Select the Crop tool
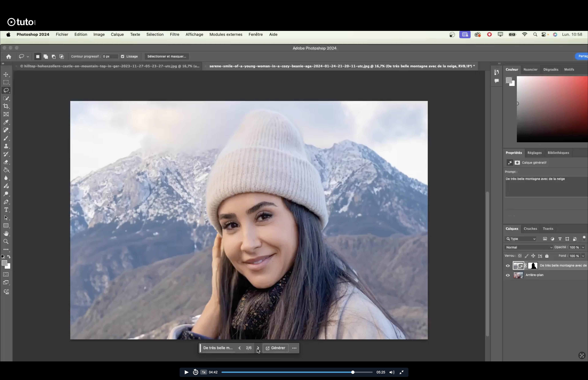The height and width of the screenshot is (380, 588). click(x=6, y=106)
